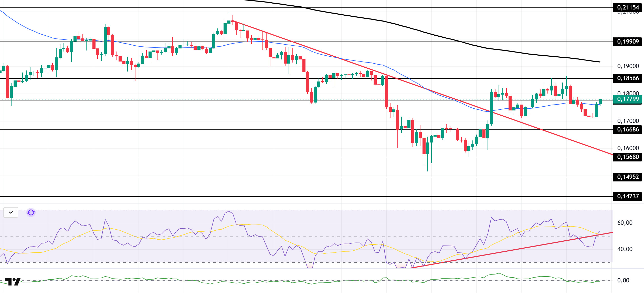Select the 0,16686 support level label
The height and width of the screenshot is (296, 644).
click(628, 130)
